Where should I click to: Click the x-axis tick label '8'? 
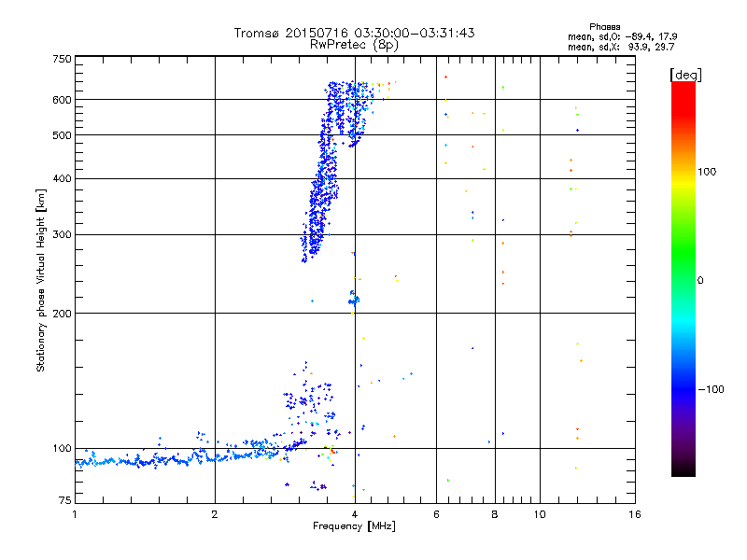coord(495,514)
